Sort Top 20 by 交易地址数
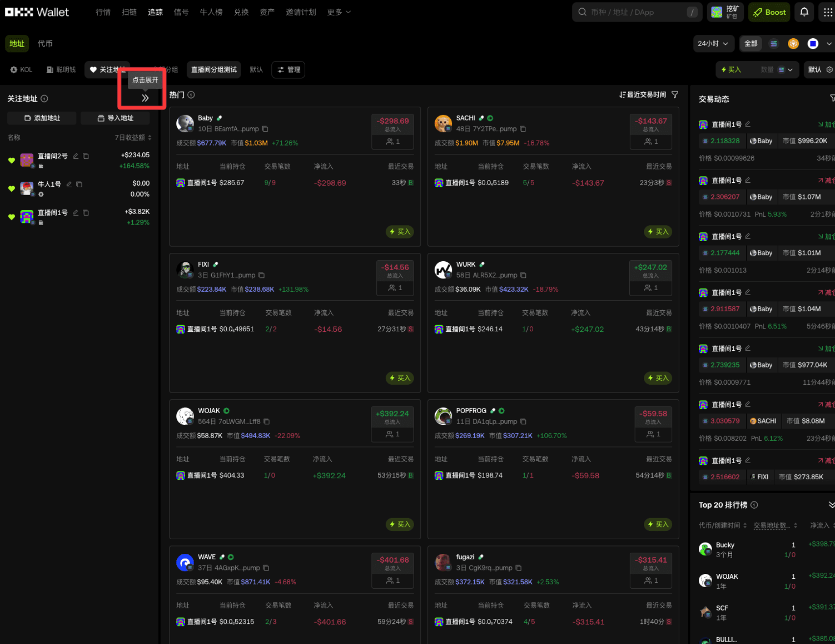The image size is (835, 644). 775,525
